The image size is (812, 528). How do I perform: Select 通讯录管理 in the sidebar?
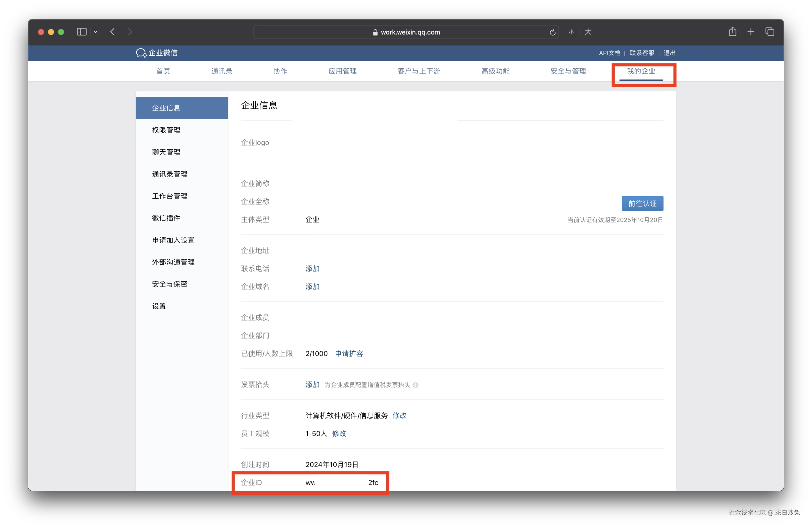(182, 174)
